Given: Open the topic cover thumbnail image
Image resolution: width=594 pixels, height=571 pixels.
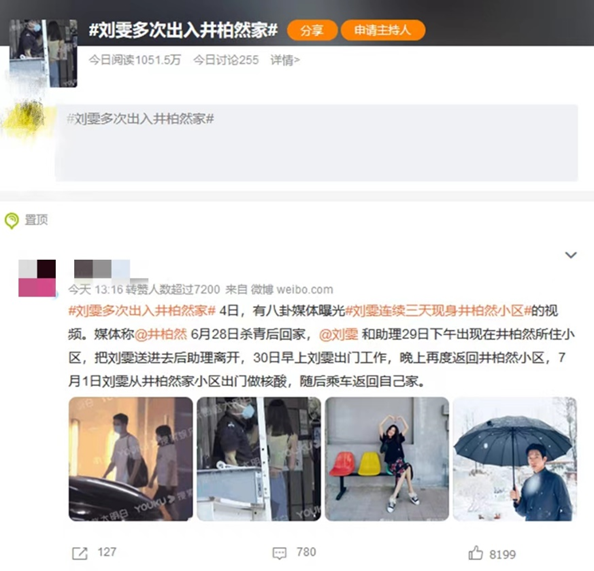Looking at the screenshot, I should [x=43, y=53].
